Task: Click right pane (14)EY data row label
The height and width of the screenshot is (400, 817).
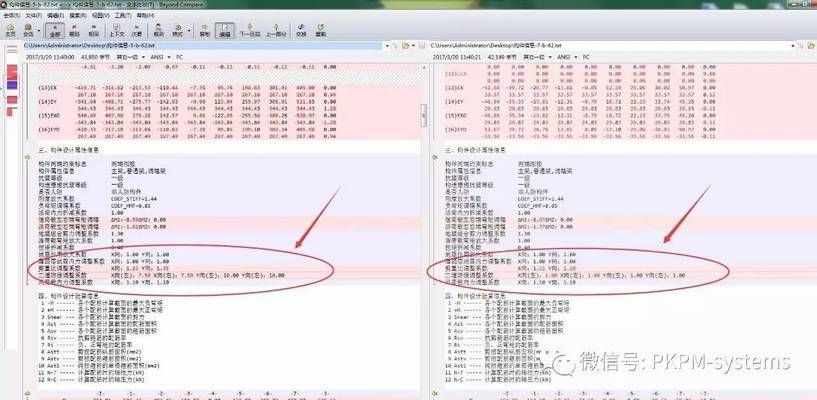Action: [x=454, y=102]
